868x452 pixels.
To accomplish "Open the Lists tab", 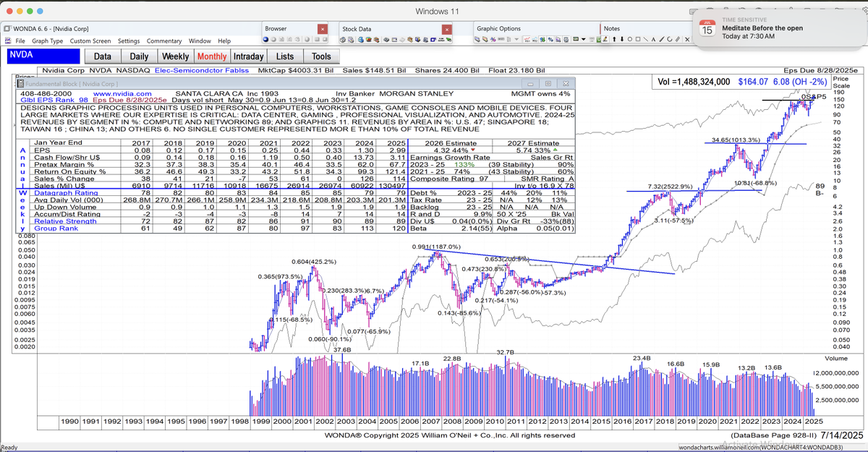I will click(285, 56).
